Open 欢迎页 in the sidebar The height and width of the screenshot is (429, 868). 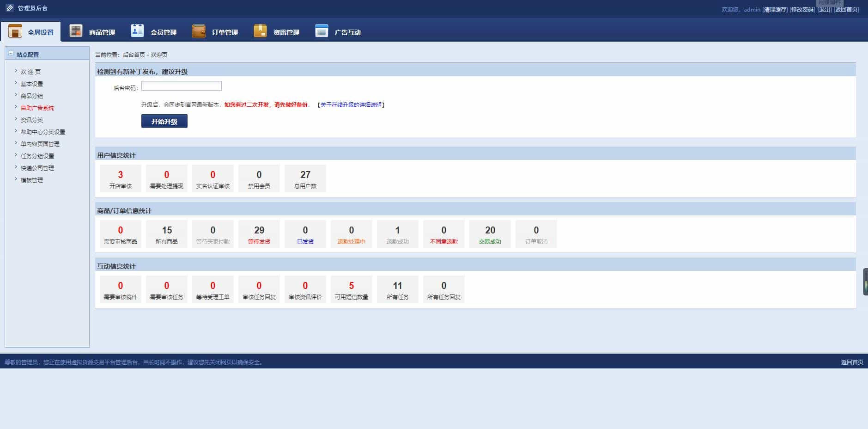tap(30, 72)
